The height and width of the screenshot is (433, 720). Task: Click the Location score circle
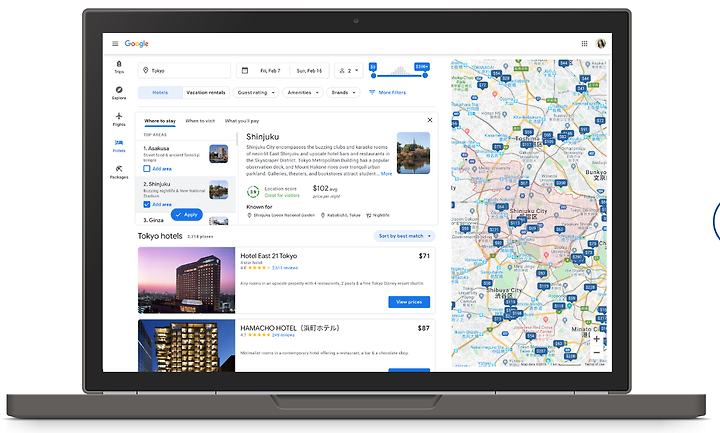click(x=253, y=192)
